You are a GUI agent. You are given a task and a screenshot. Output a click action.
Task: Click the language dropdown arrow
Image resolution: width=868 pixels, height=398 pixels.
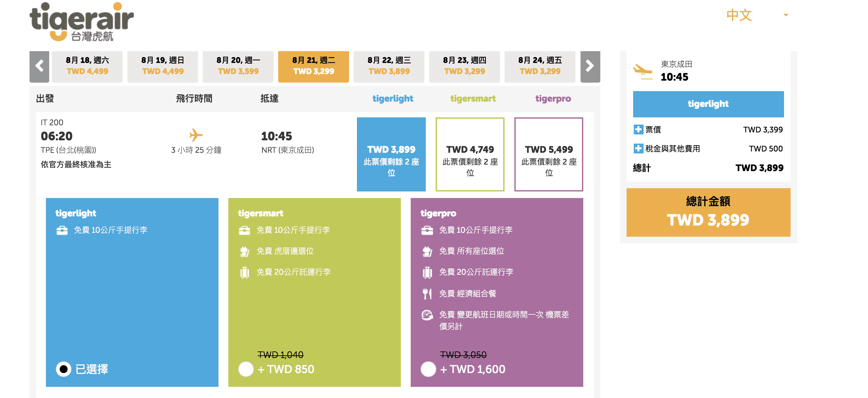(786, 15)
